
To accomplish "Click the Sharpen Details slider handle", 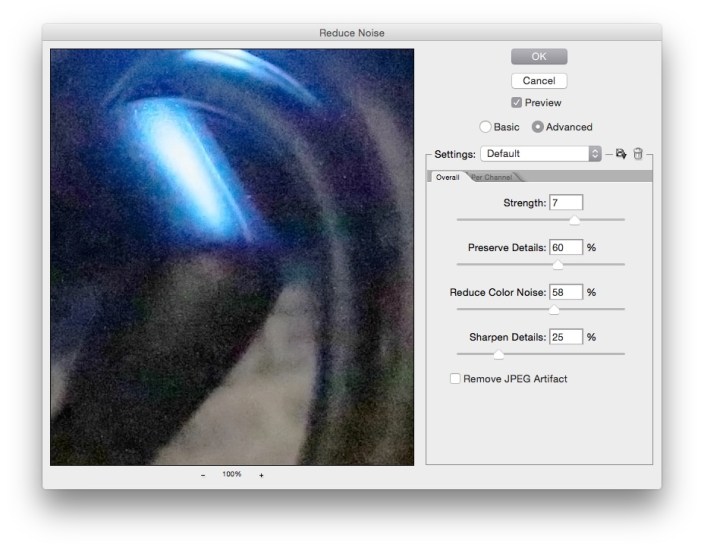I will [498, 354].
